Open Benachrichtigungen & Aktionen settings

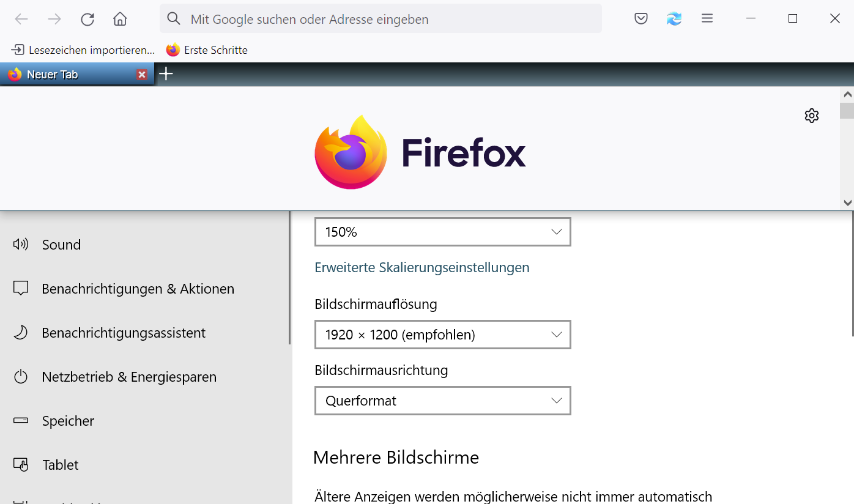(x=138, y=289)
